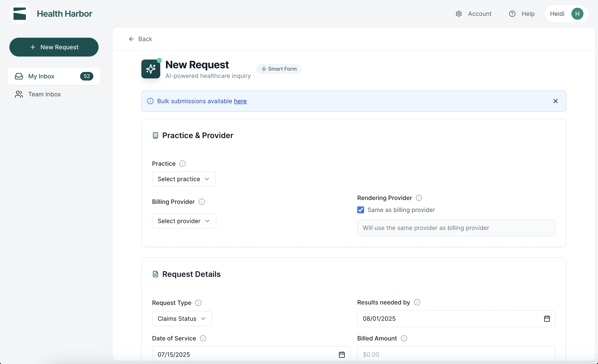Open the Results needed by calendar icon
Viewport: 598px width, 364px height.
coord(547,318)
